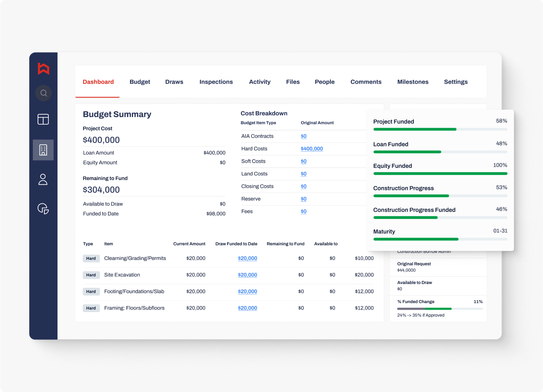
Task: Click the Equity Funded progress bar
Action: click(440, 174)
